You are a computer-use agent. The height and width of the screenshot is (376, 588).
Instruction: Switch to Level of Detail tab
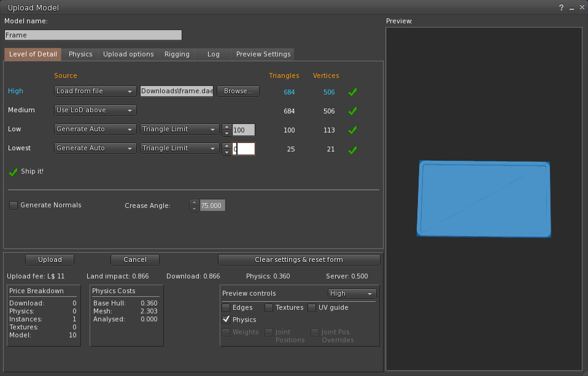click(x=33, y=55)
